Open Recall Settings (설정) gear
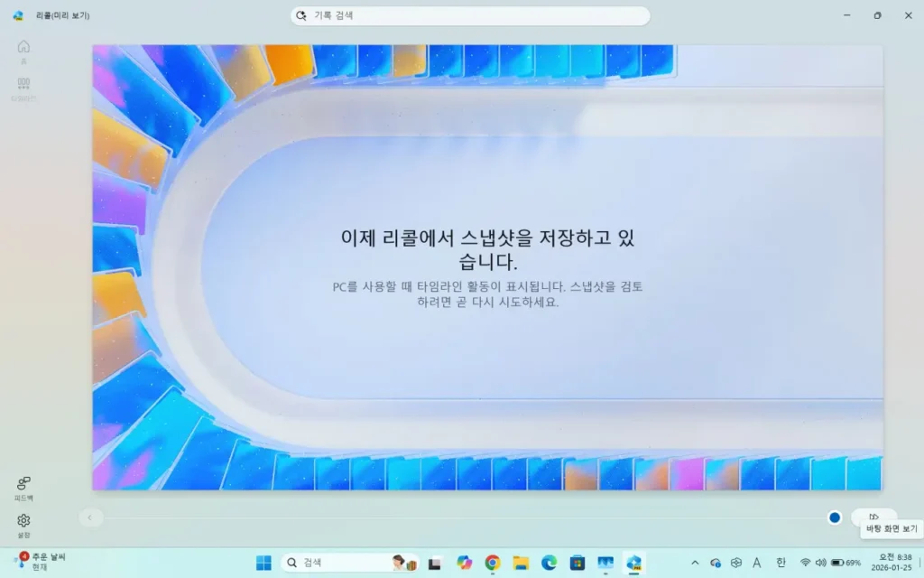924x578 pixels. point(23,525)
